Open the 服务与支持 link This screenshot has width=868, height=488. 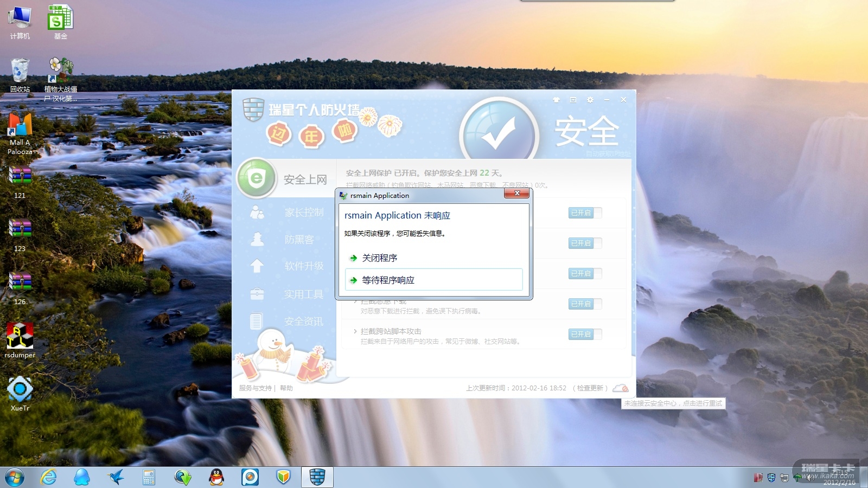256,388
